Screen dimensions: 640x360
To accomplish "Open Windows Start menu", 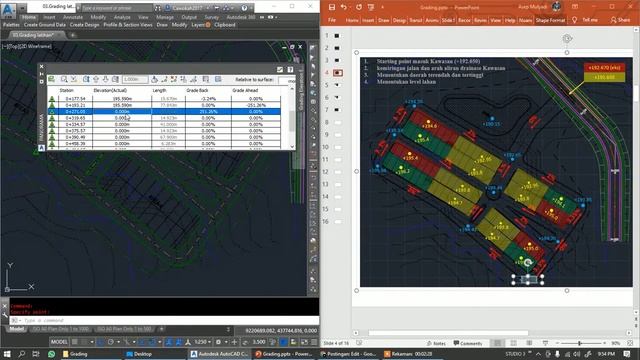I will coord(7,354).
